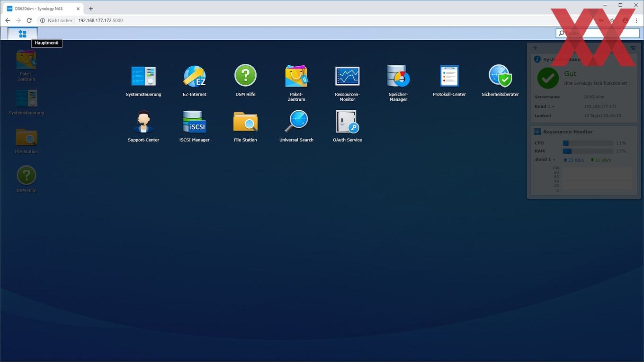This screenshot has height=362, width=644.
Task: Open Systemsteuerung in the main menu
Action: 143,80
